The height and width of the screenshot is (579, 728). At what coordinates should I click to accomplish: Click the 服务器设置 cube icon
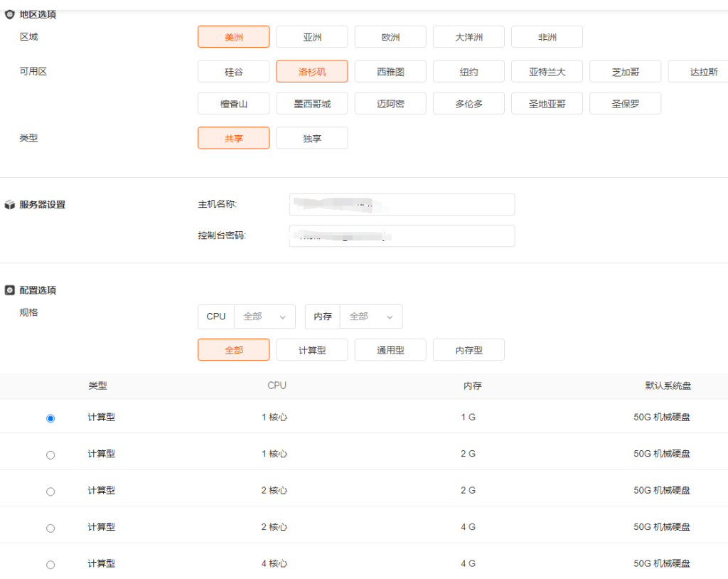point(10,205)
